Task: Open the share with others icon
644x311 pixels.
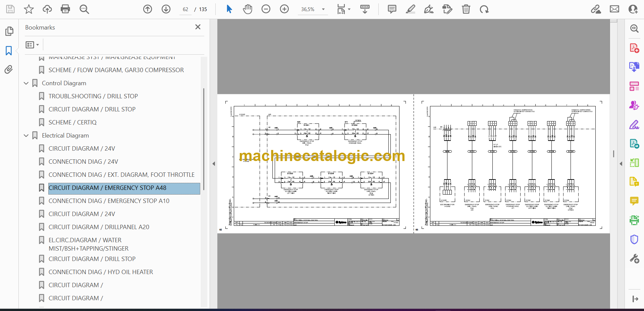Action: click(633, 9)
